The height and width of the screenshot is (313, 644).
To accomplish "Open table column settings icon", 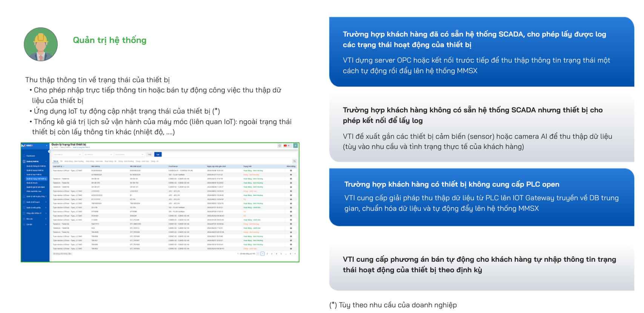I will coord(294,161).
